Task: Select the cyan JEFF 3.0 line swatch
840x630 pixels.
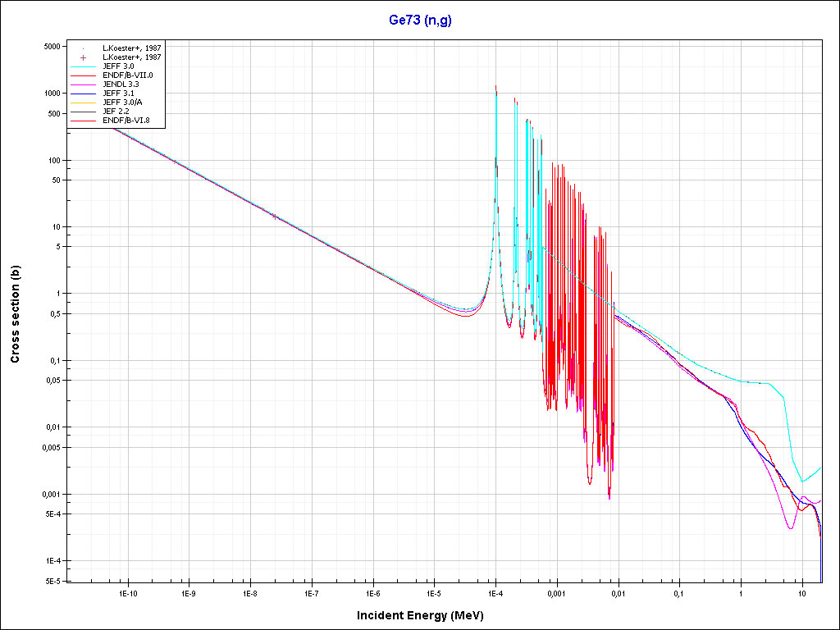Action: click(x=84, y=66)
